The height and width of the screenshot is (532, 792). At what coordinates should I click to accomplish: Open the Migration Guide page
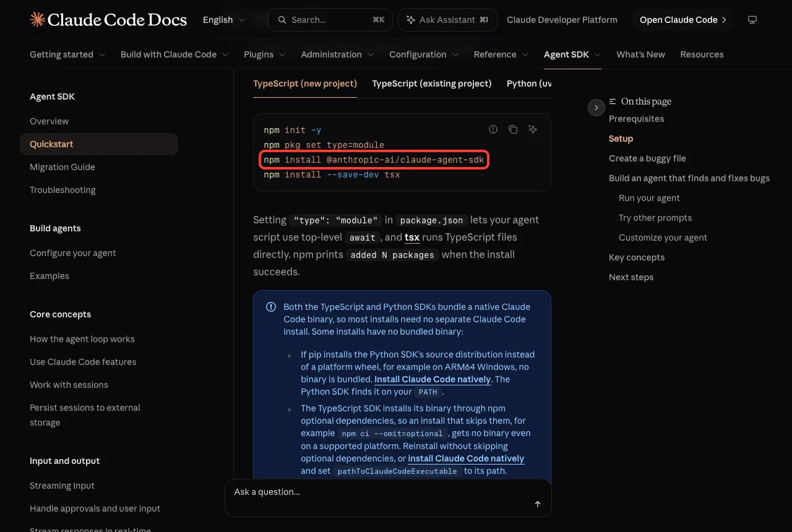click(62, 167)
